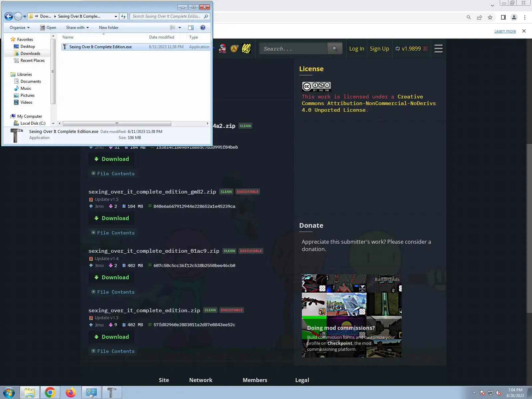Open the Windows Start menu
Image resolution: width=532 pixels, height=399 pixels.
9,393
